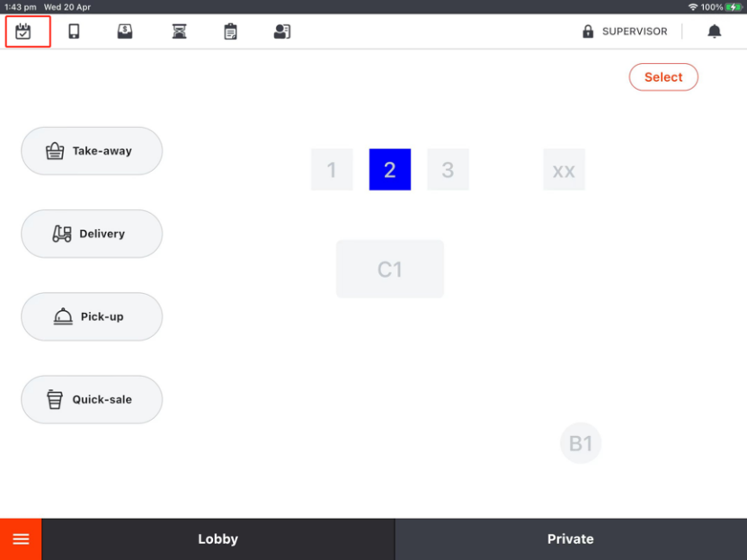
Task: Switch to the Lobby floor tab
Action: point(218,539)
